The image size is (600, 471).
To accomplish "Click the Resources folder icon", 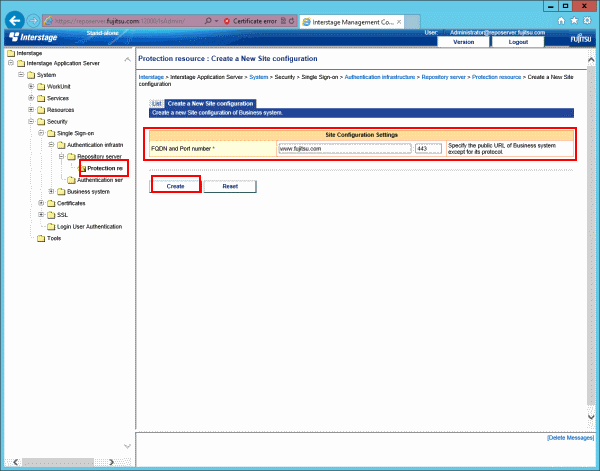I will coord(41,110).
